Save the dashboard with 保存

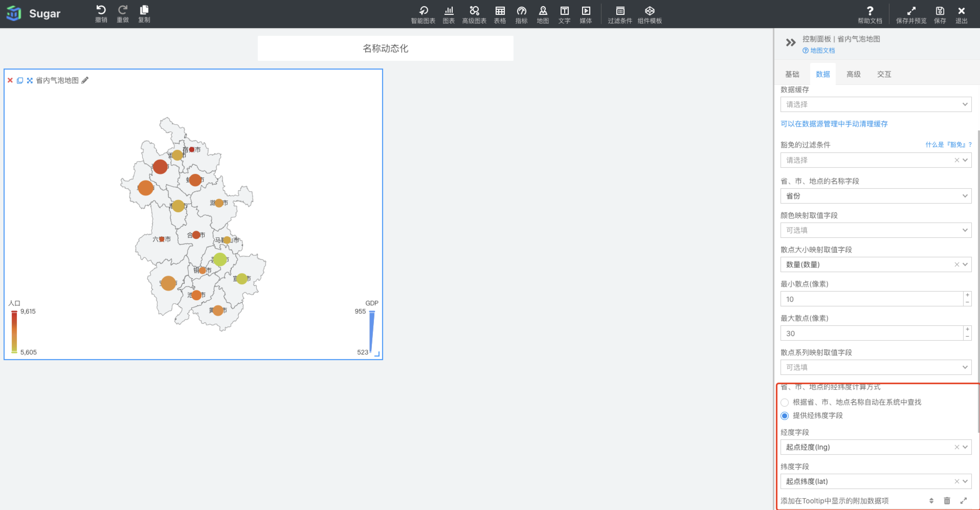click(940, 15)
